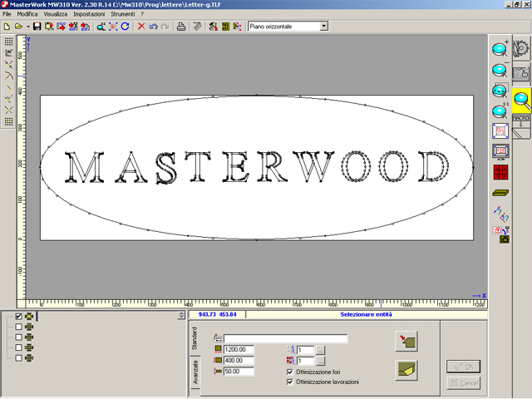Open the File menu
The image size is (532, 399).
pyautogui.click(x=7, y=14)
